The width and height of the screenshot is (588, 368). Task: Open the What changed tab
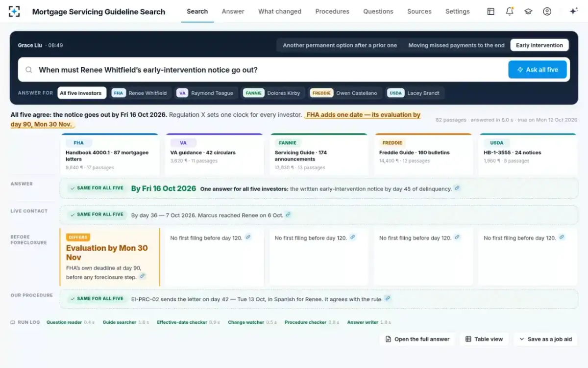click(x=280, y=11)
